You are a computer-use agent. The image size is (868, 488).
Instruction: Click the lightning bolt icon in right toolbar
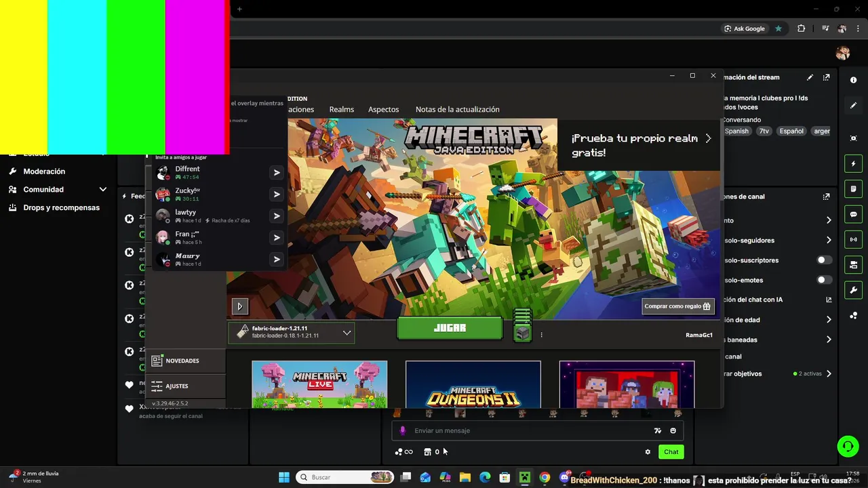pyautogui.click(x=853, y=164)
